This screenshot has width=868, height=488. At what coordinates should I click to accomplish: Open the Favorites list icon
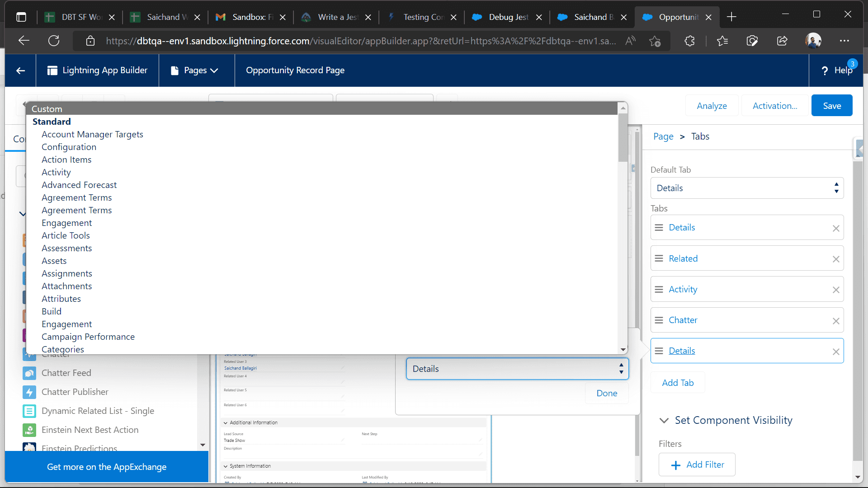click(x=722, y=41)
